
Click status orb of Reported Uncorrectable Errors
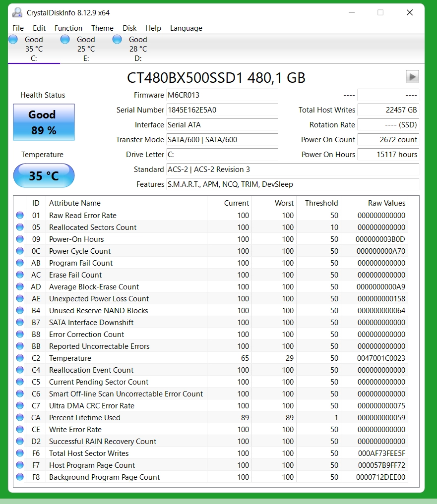point(20,346)
